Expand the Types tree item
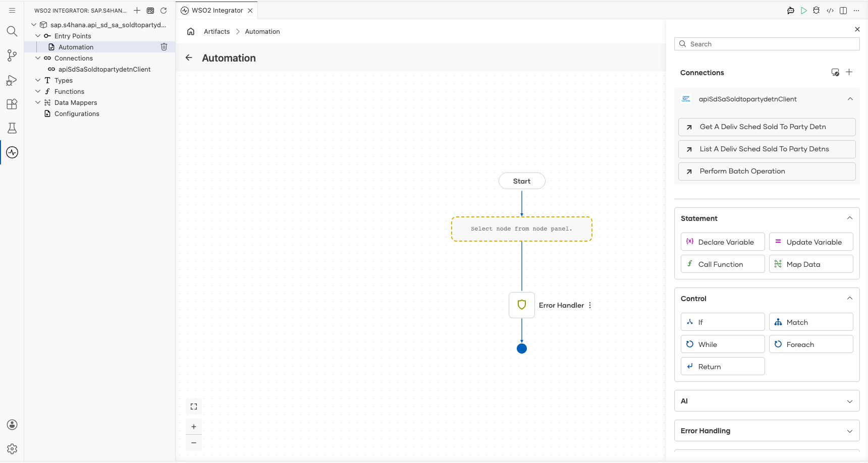The image size is (868, 463). 38,80
